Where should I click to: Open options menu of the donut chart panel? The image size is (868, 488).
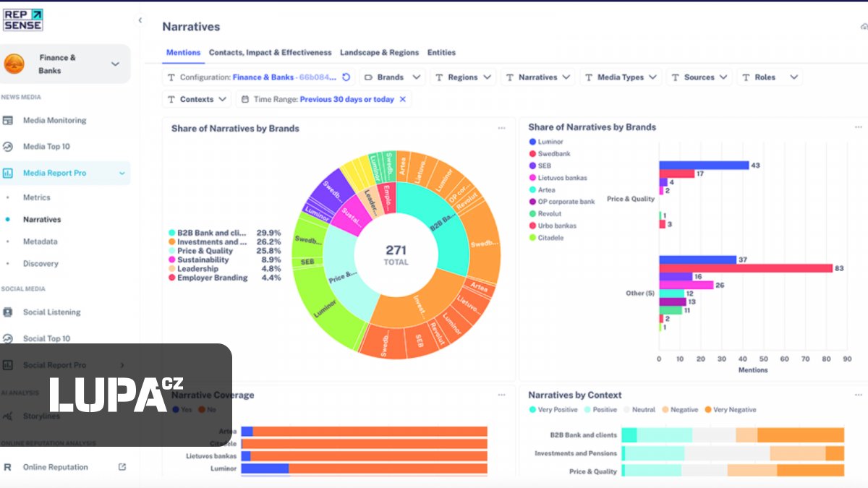501,128
